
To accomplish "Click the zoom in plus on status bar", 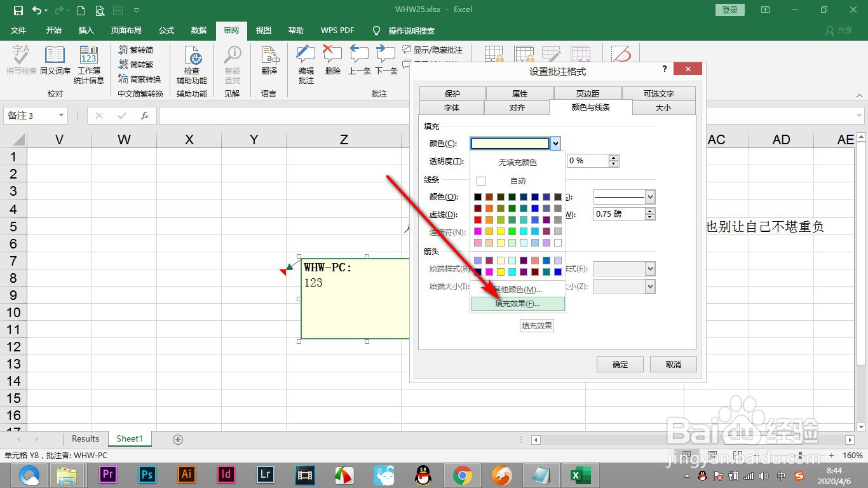I will tap(832, 456).
